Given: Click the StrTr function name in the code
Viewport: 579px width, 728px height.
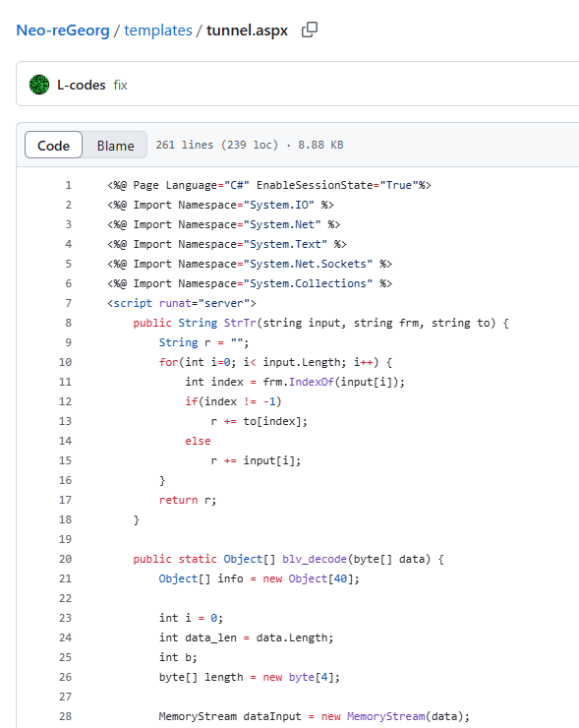Looking at the screenshot, I should click(240, 323).
